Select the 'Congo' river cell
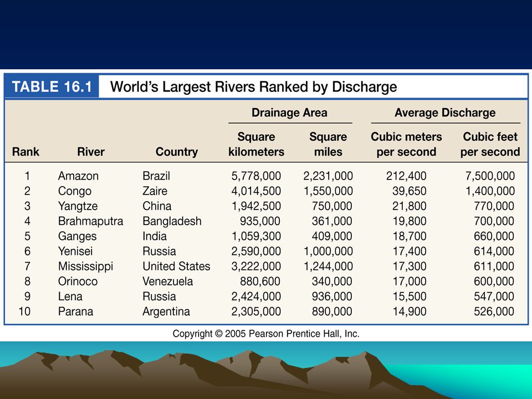 point(75,191)
